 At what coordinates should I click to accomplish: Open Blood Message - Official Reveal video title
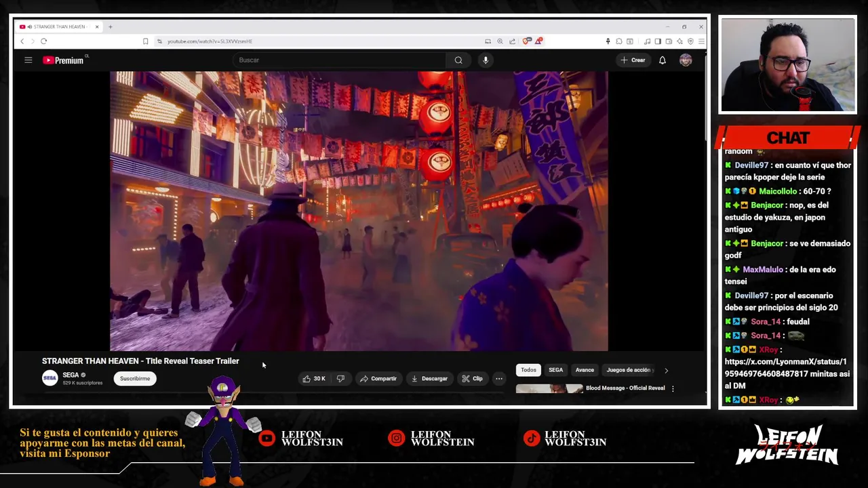coord(625,388)
